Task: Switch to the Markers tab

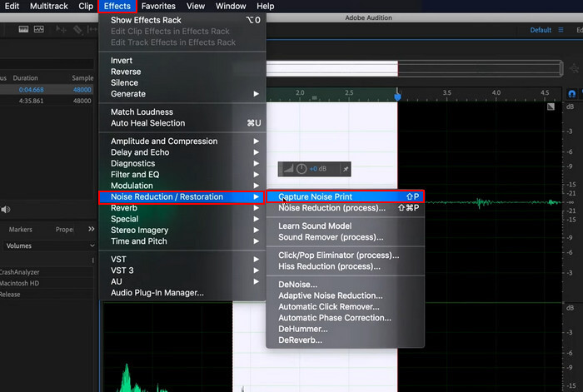Action: 21,230
